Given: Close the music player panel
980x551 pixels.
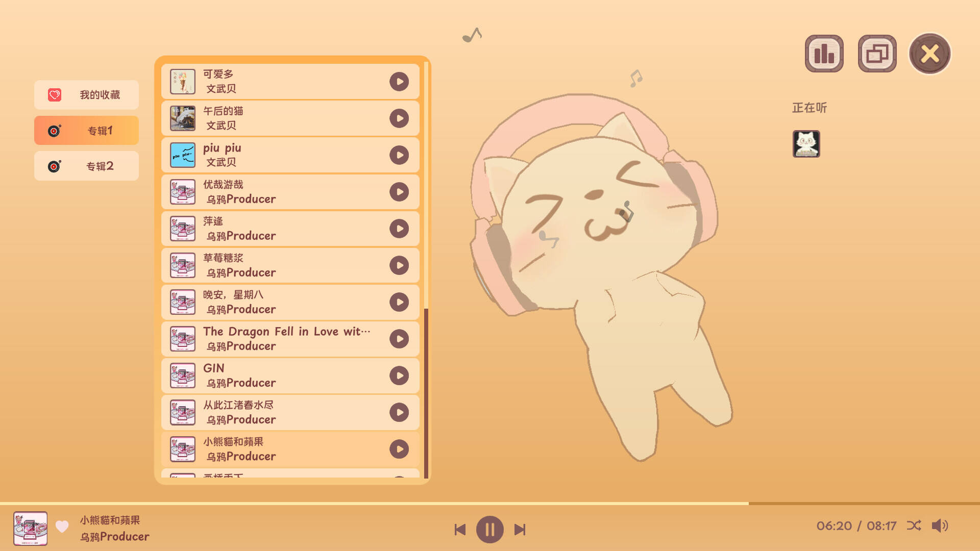Looking at the screenshot, I should coord(929,54).
